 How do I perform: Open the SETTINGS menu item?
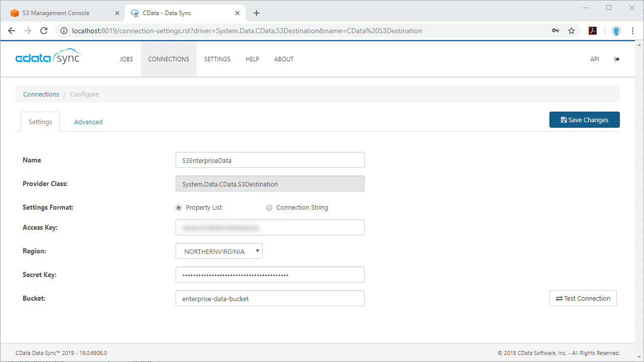pyautogui.click(x=217, y=59)
